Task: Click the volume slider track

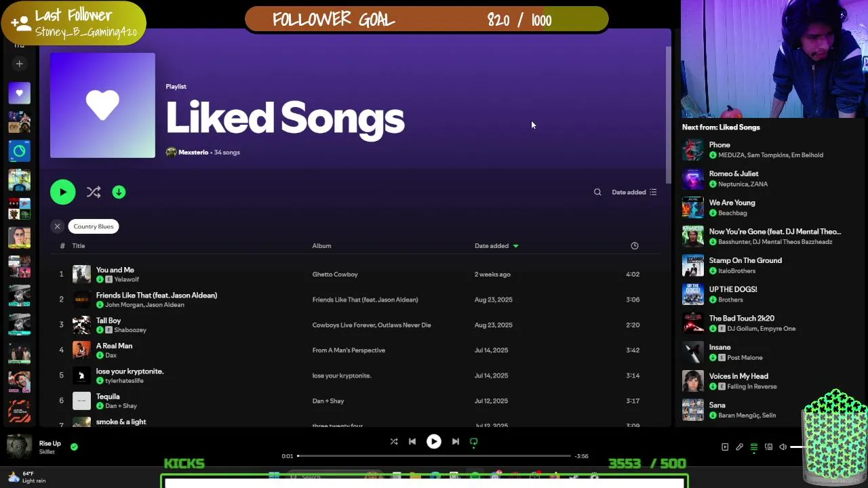Action: click(x=797, y=447)
